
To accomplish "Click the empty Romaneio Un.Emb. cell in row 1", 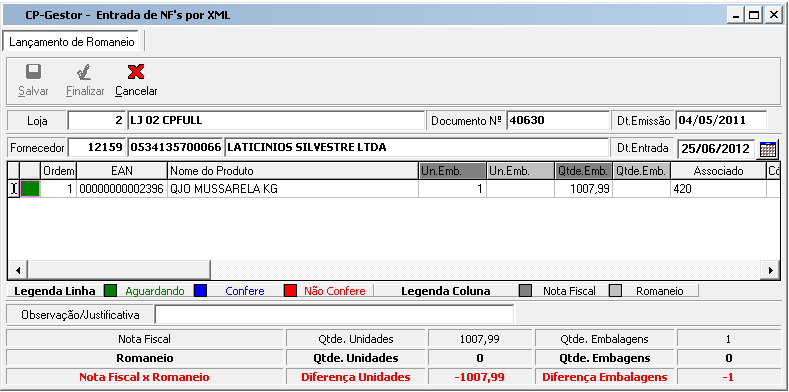I will click(x=520, y=189).
